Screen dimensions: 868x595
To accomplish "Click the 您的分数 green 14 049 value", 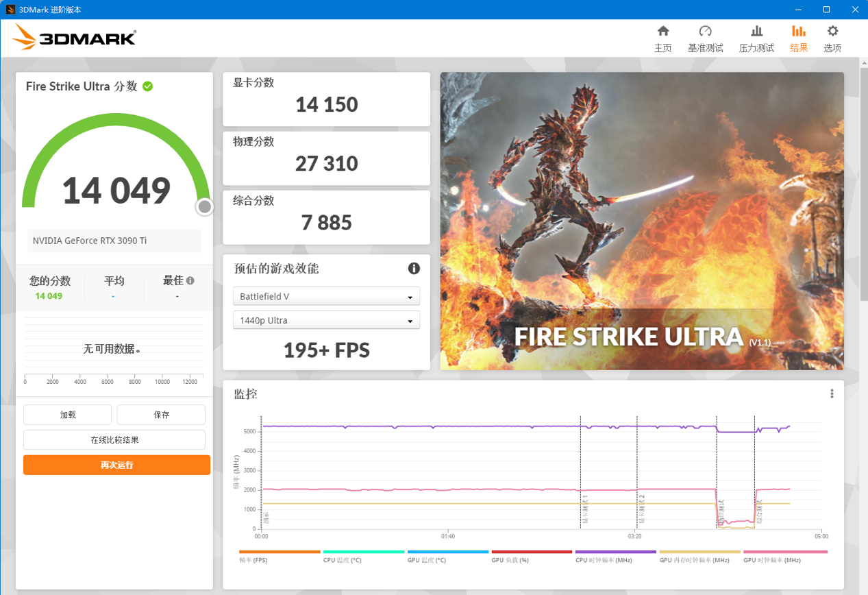I will (49, 295).
